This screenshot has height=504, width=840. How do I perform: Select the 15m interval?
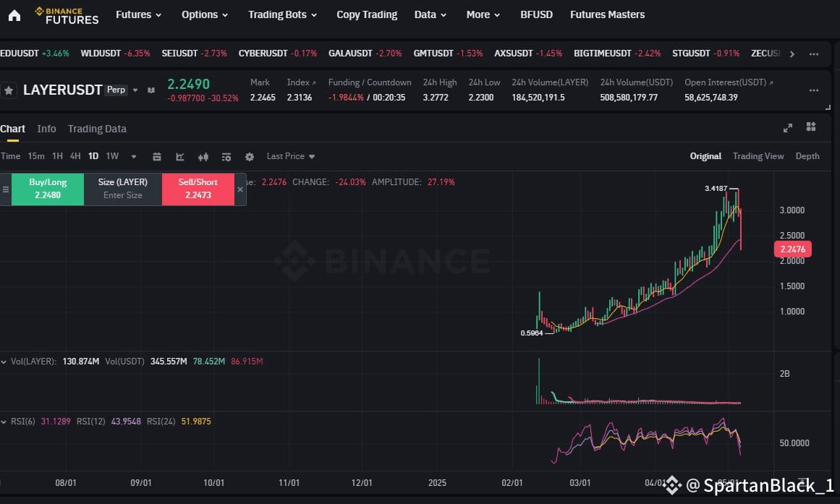point(36,156)
